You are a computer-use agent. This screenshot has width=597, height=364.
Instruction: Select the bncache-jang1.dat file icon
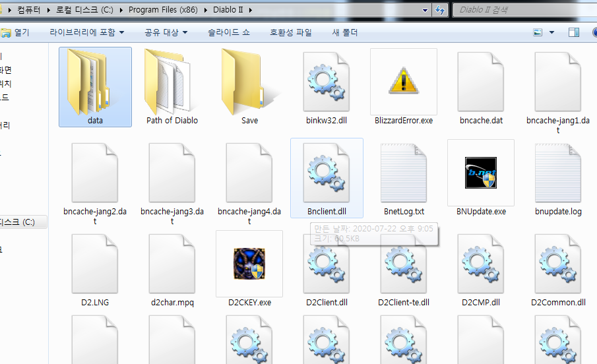(x=558, y=82)
